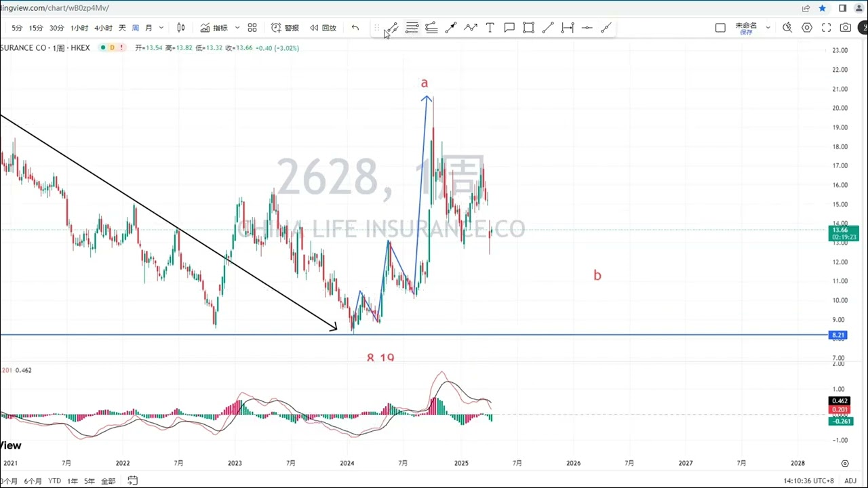The height and width of the screenshot is (488, 868).
Task: Set range to 6个月
Action: pos(33,481)
